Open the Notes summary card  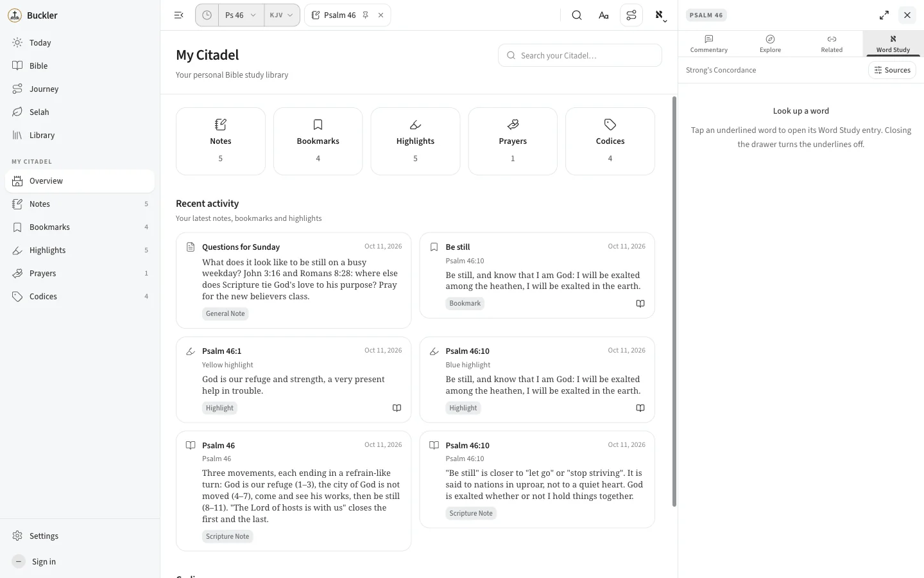[x=221, y=141]
